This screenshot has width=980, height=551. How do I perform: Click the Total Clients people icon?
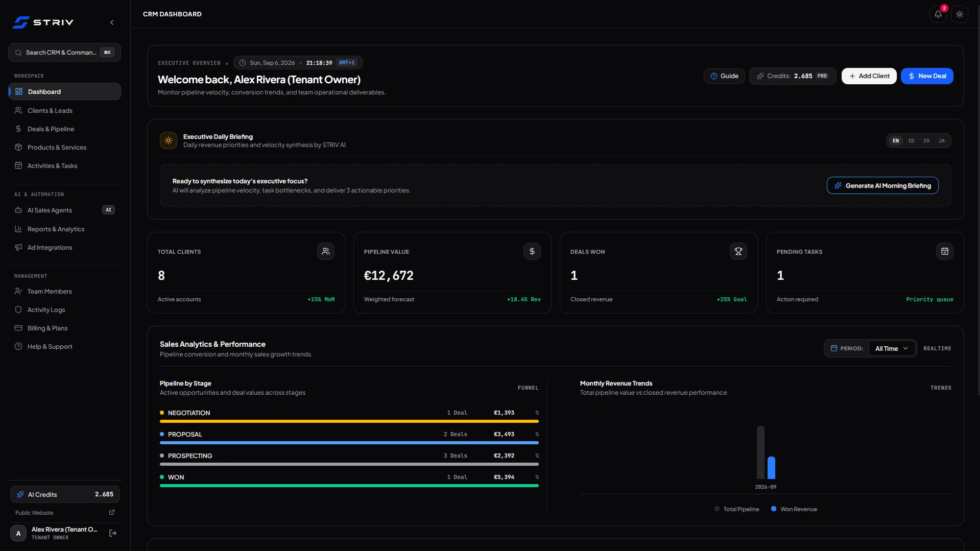[326, 251]
